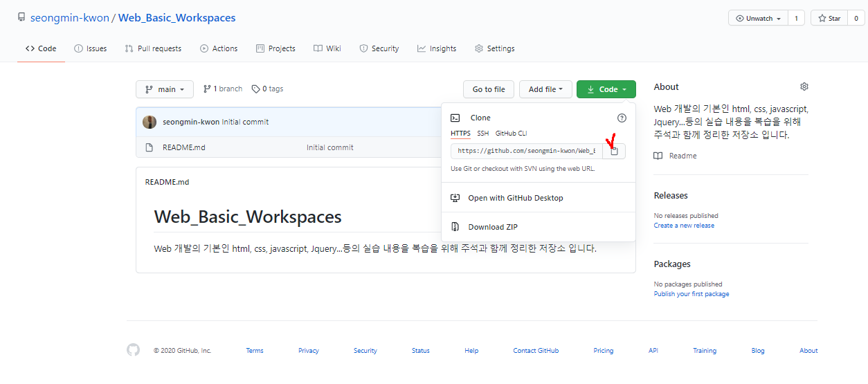Screen dimensions: 868x384
Task: Go to the Security tab
Action: [x=379, y=48]
